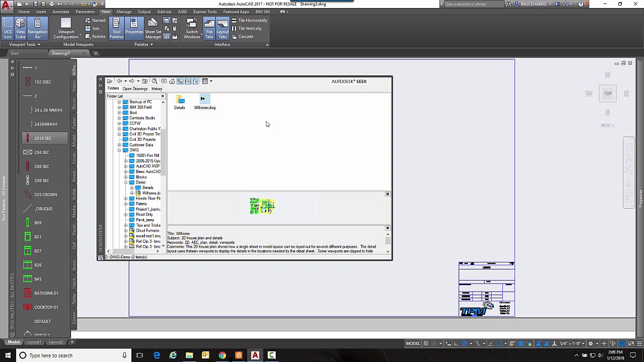Open the Express Tools ribbon tab
This screenshot has height=362, width=644.
[x=205, y=12]
